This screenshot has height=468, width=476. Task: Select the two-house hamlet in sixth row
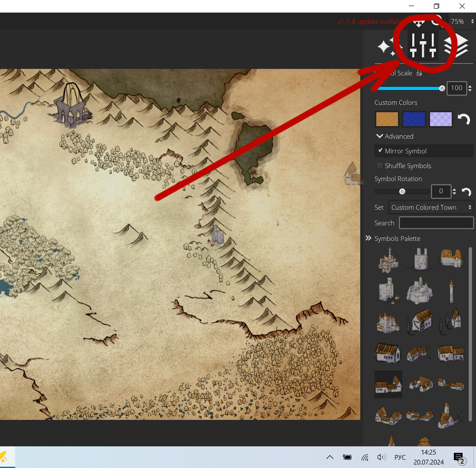(388, 416)
